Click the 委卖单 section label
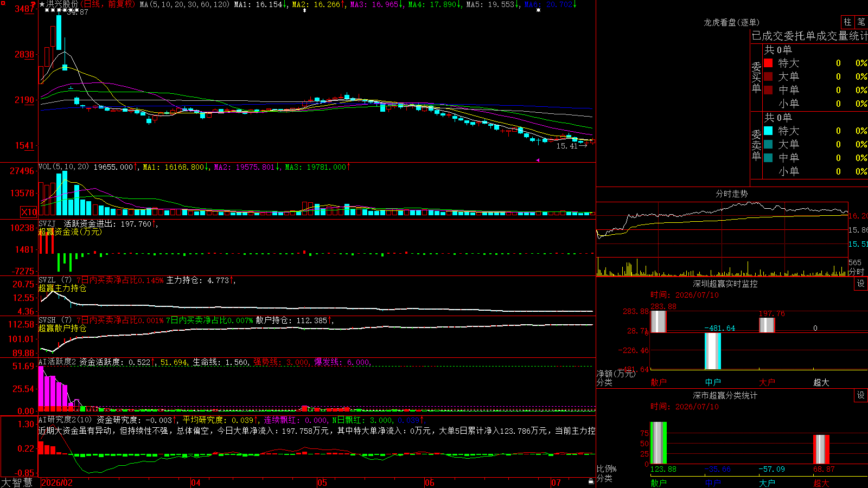 click(756, 145)
